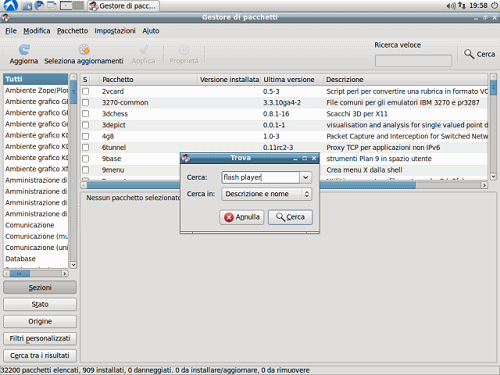This screenshot has height=375, width=500.
Task: Click the Cerca text field with flash player
Action: (x=260, y=177)
